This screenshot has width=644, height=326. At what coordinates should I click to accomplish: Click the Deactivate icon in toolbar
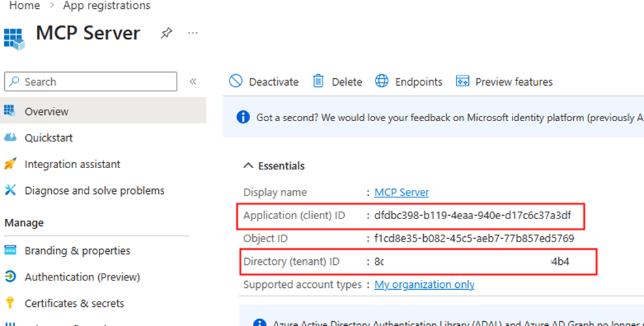(236, 82)
